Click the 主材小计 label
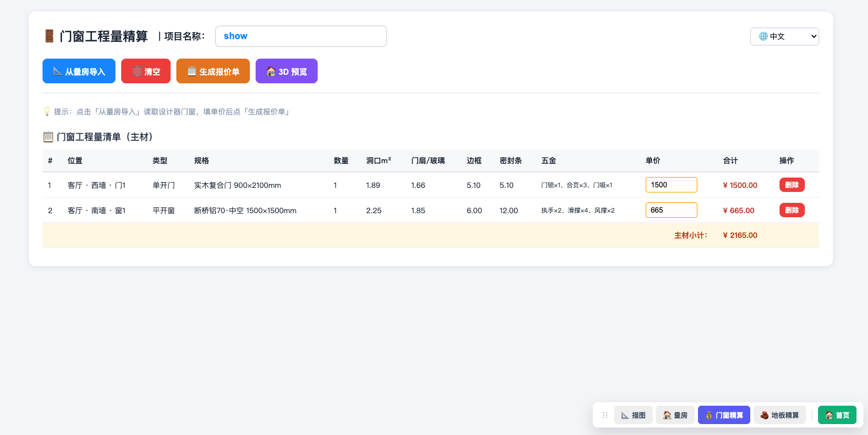Image resolution: width=868 pixels, height=435 pixels. [691, 235]
